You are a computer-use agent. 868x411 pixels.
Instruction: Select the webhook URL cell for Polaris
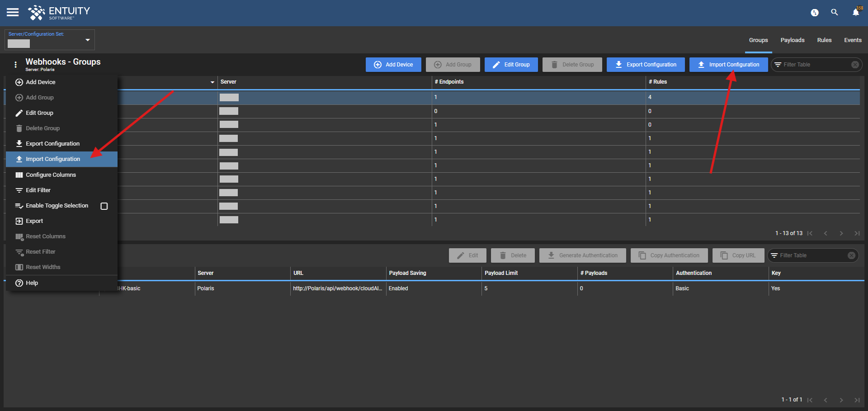pos(338,288)
